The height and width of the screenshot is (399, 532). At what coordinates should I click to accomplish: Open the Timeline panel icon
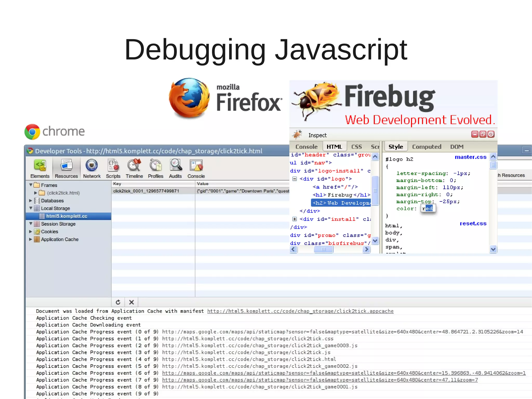click(134, 166)
